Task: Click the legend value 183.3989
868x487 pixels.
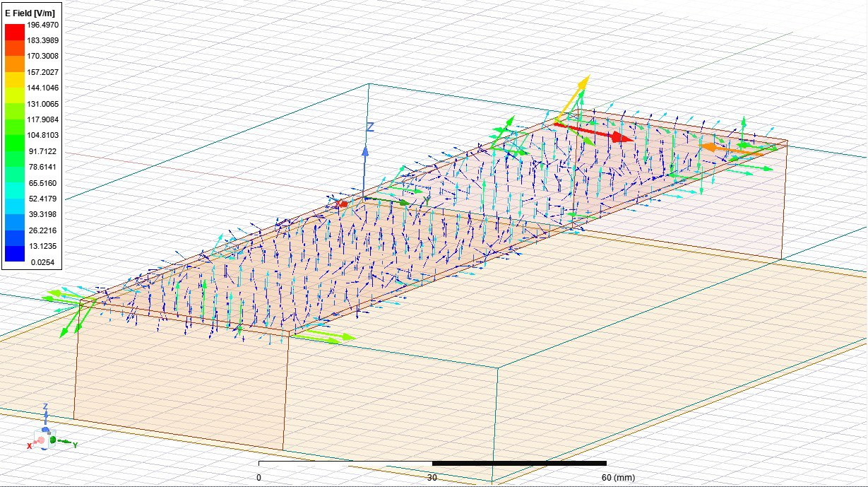Action: pyautogui.click(x=43, y=40)
